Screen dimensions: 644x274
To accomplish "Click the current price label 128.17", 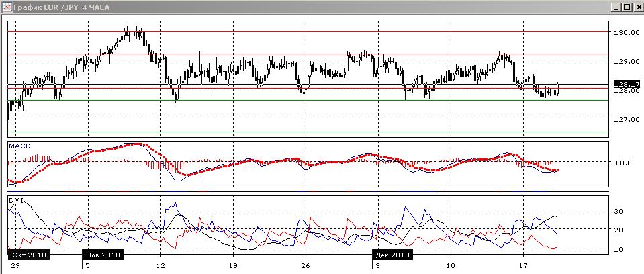I will pos(627,84).
